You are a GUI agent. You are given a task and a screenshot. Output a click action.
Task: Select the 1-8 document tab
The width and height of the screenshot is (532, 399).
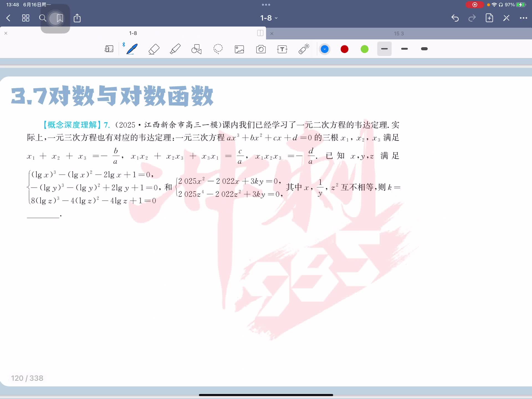click(x=133, y=33)
